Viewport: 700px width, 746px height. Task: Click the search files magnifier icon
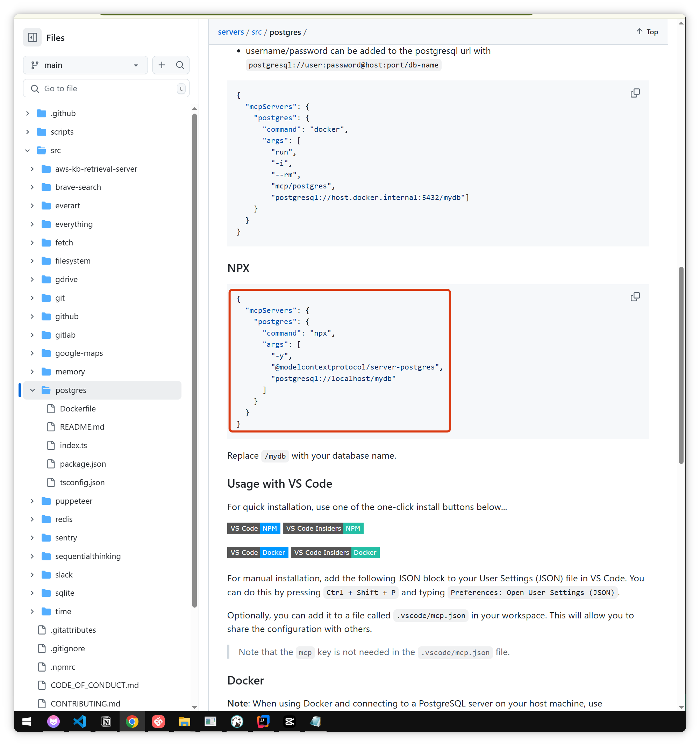point(180,65)
